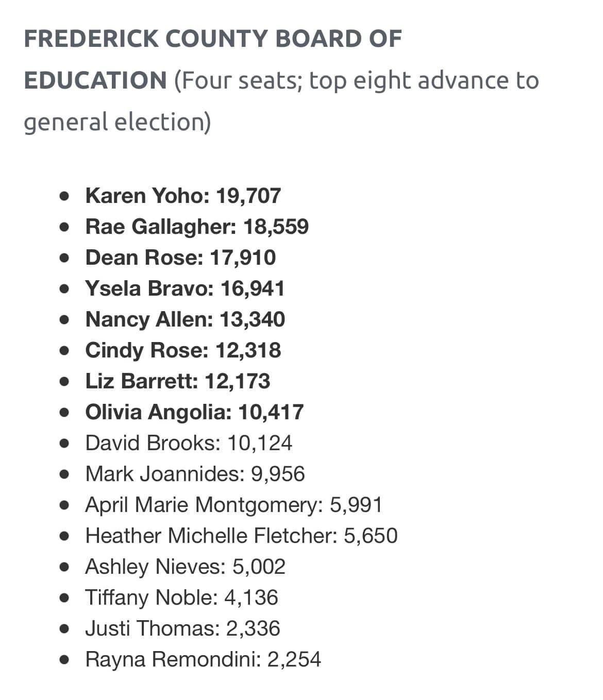This screenshot has height=700, width=603.
Task: Select the Karen Yoho: 19,707 entry
Action: [183, 196]
